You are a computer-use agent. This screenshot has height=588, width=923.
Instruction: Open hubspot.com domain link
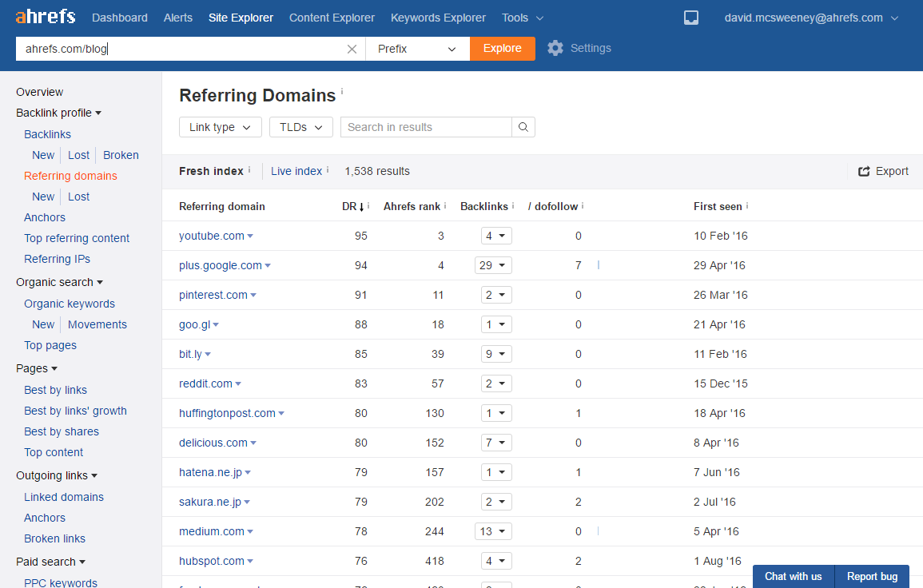pos(211,561)
